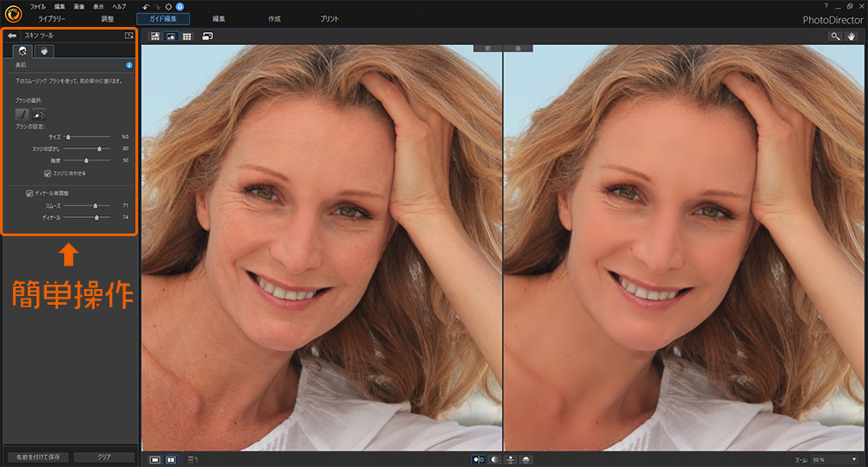Click the blue info icon next to 美肌

129,65
